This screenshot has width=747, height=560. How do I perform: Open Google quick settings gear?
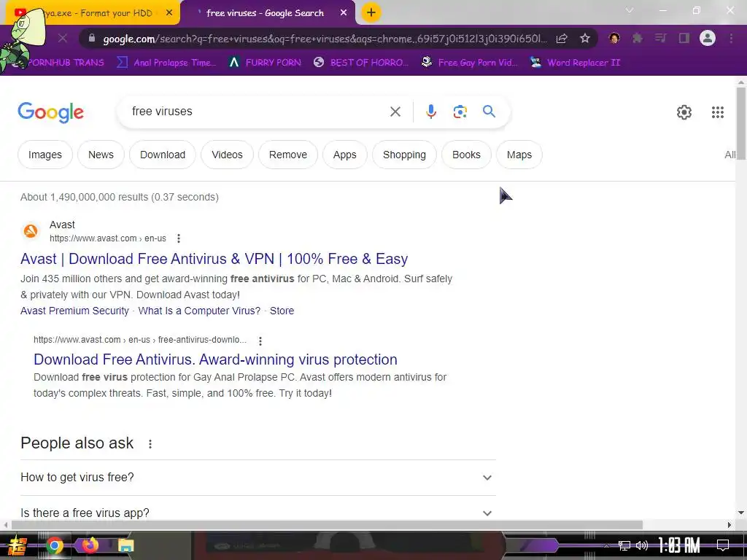[684, 112]
